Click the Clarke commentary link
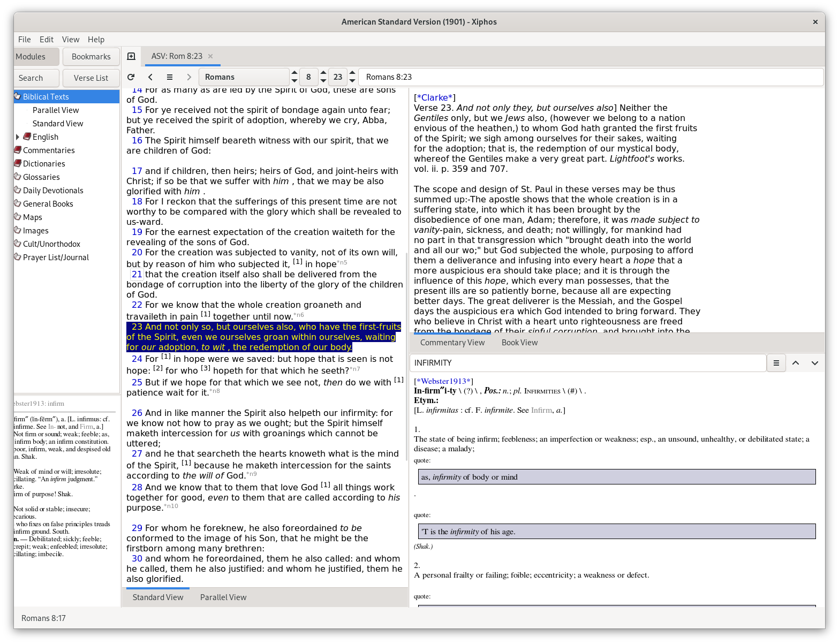 tap(434, 97)
